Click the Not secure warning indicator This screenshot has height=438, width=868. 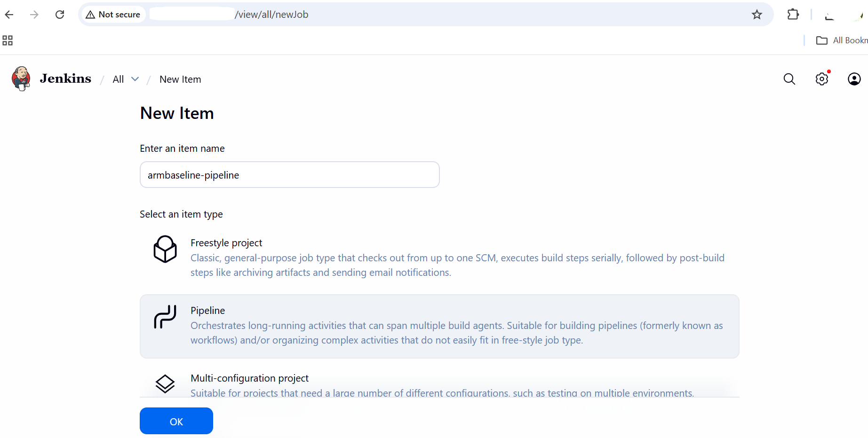113,15
